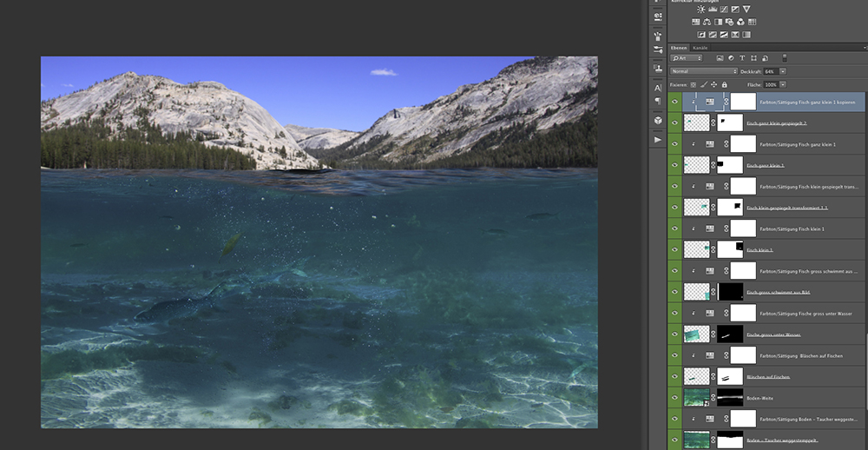Click the Color Balance scales icon

coord(708,22)
